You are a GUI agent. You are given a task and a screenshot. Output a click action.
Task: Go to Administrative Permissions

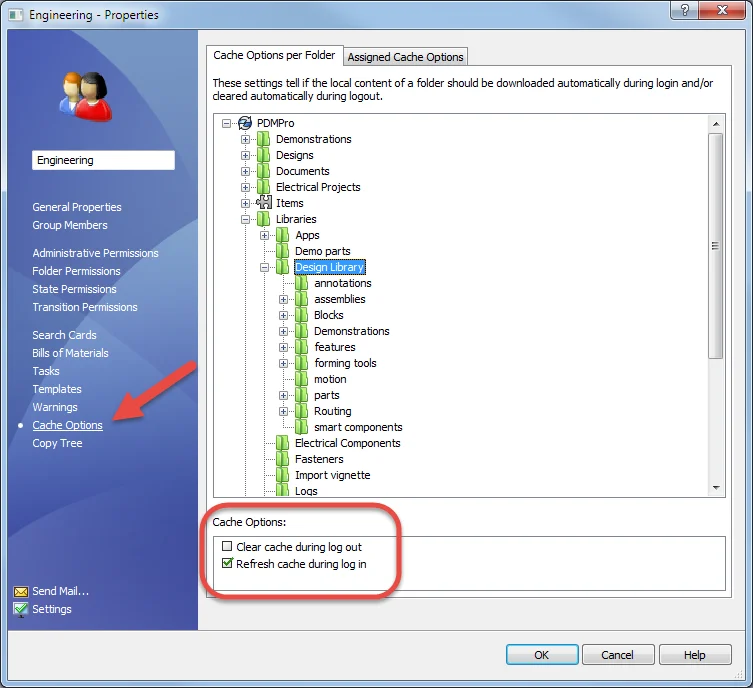(x=95, y=253)
